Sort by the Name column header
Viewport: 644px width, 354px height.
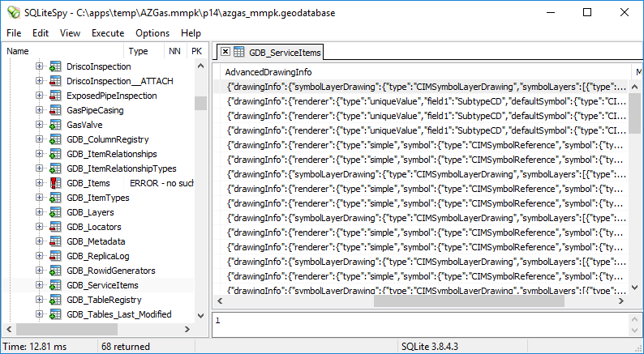coord(63,51)
